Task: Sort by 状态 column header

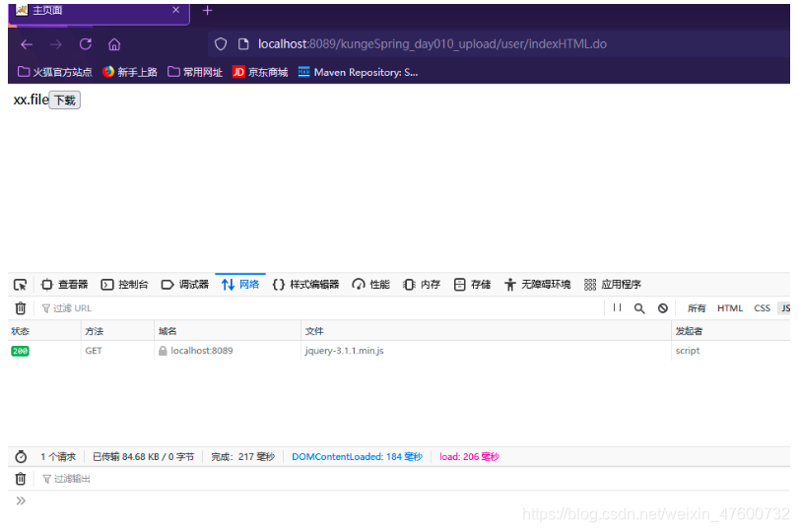Action: point(44,331)
